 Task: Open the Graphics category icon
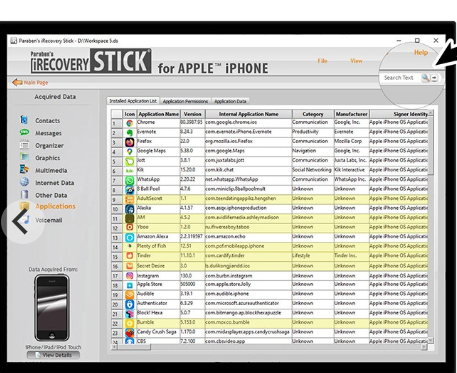coord(24,157)
